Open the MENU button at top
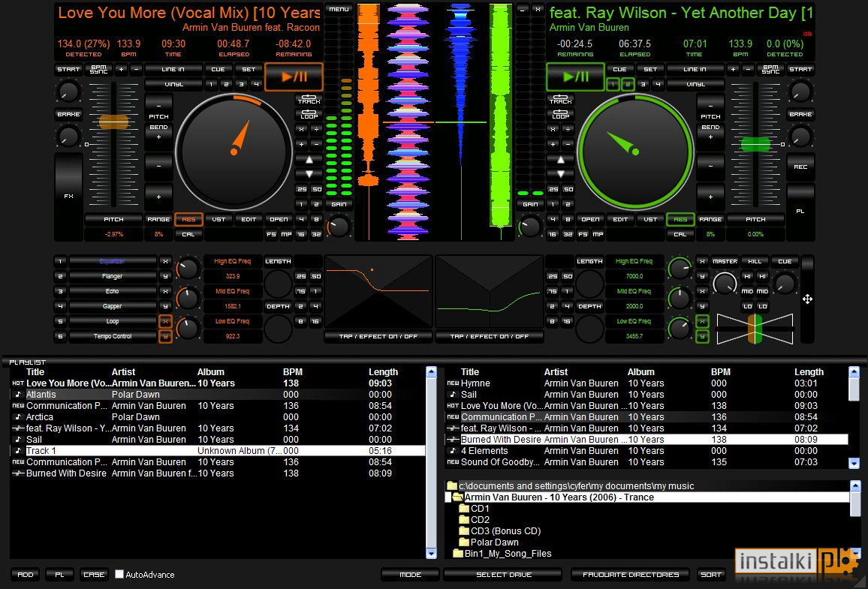The image size is (868, 589). [339, 10]
